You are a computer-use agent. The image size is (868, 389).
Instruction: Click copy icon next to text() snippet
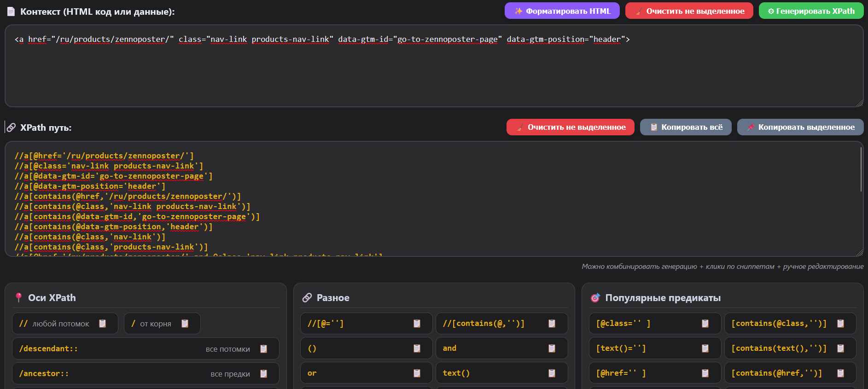(552, 373)
